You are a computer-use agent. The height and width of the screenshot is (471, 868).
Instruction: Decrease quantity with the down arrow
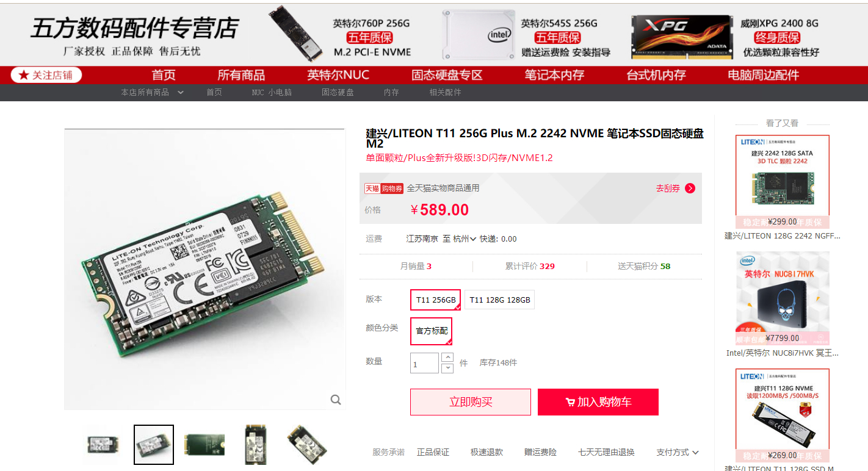coord(447,368)
